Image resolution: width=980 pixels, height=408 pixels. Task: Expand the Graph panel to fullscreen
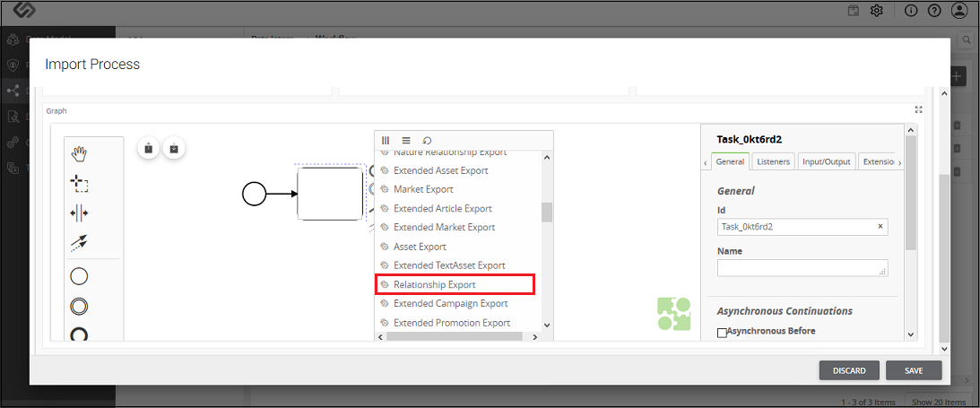tap(918, 110)
